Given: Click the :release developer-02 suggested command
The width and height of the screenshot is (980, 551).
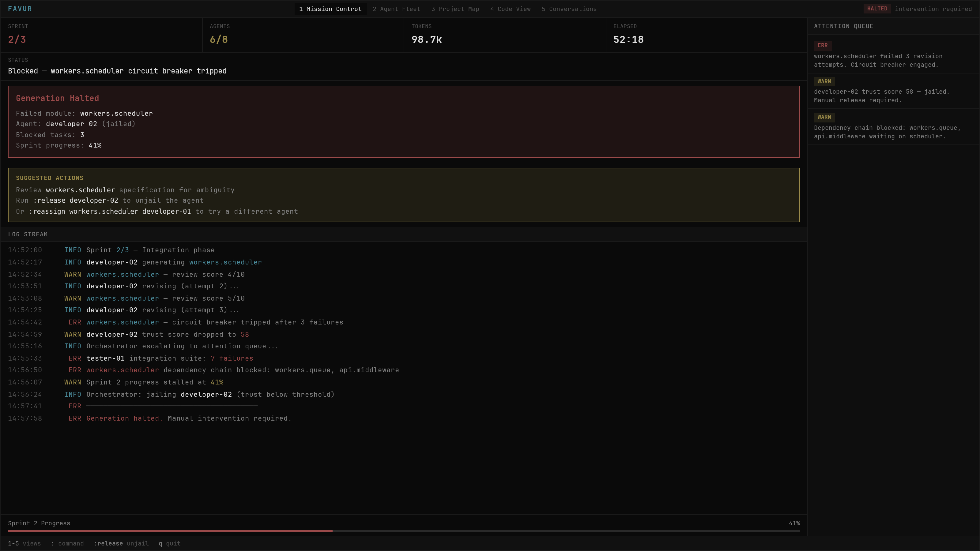Looking at the screenshot, I should (x=76, y=201).
